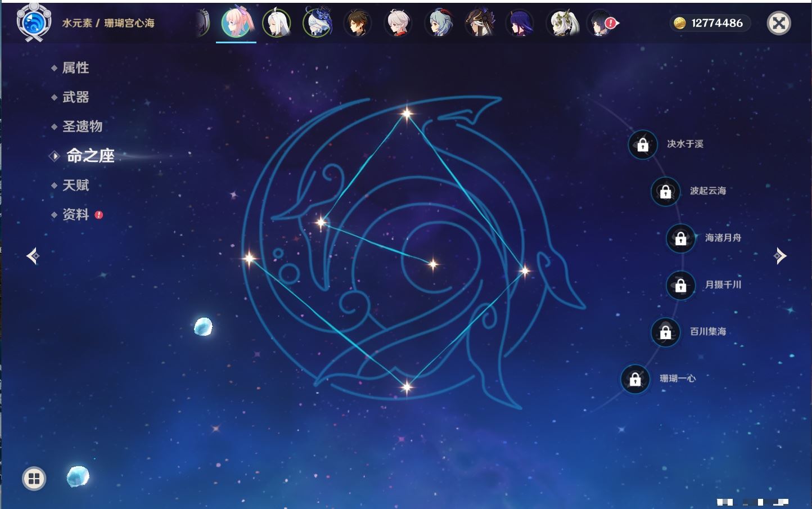
Task: Click the lock icon beside 月摄千川
Action: click(x=680, y=285)
